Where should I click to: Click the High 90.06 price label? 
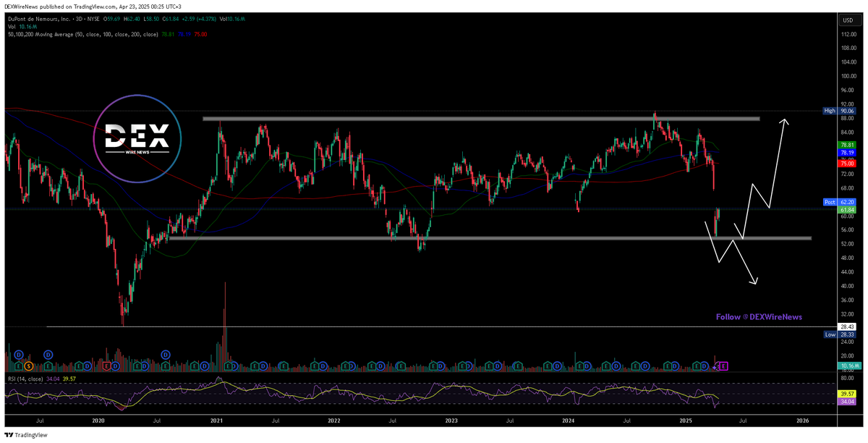click(x=839, y=111)
